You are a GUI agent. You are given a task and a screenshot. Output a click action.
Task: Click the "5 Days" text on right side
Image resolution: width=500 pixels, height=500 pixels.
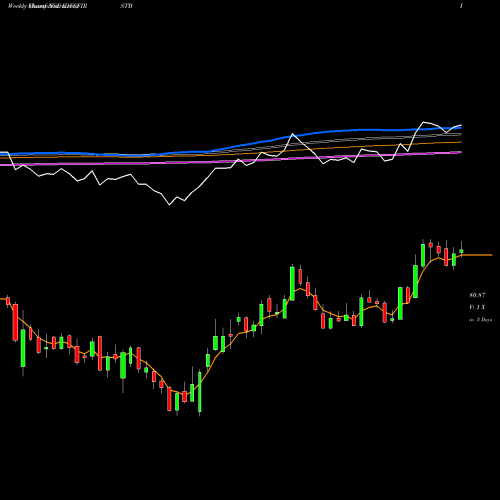(x=484, y=320)
